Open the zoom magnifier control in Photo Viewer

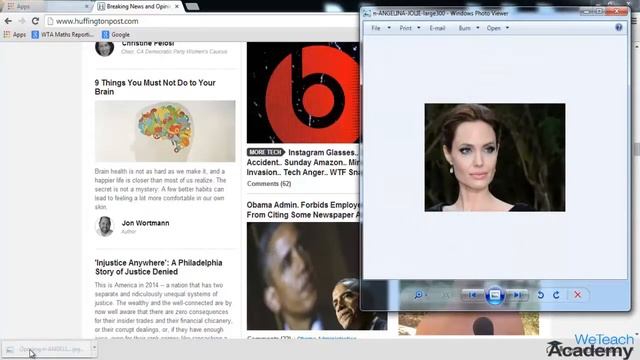coord(419,295)
